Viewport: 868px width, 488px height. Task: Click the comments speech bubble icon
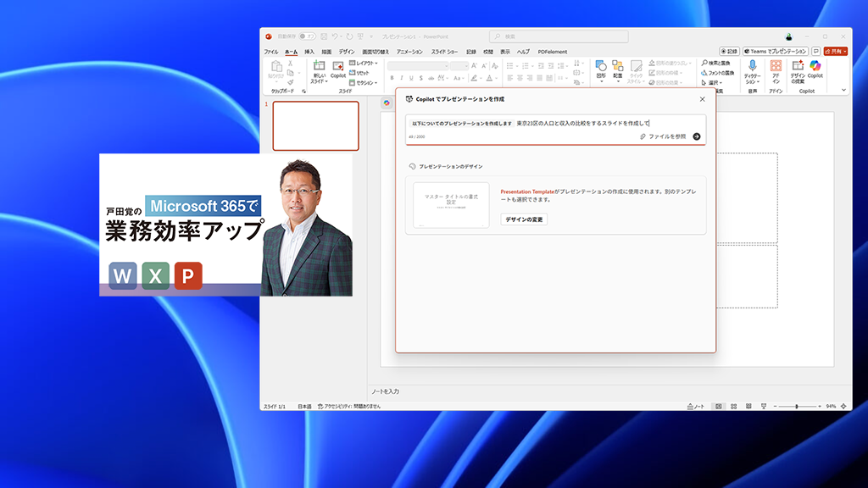click(x=816, y=52)
